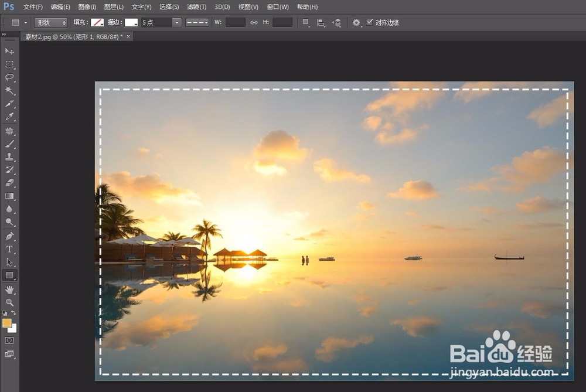Select the Eraser tool

pyautogui.click(x=9, y=183)
